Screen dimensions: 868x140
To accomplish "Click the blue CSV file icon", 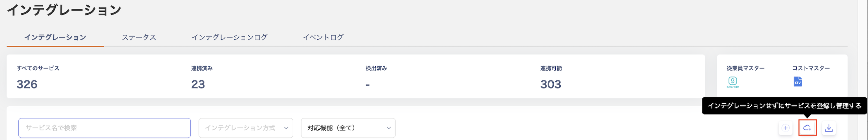I will 798,81.
